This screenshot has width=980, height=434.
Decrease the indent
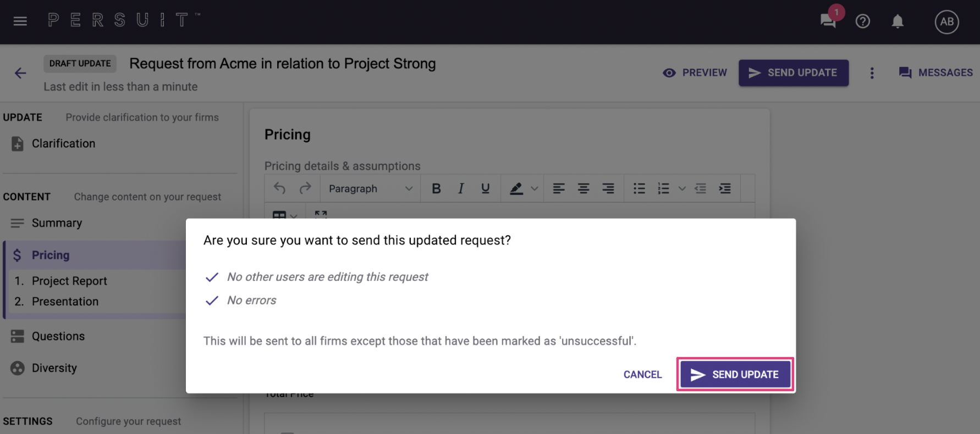pos(700,188)
